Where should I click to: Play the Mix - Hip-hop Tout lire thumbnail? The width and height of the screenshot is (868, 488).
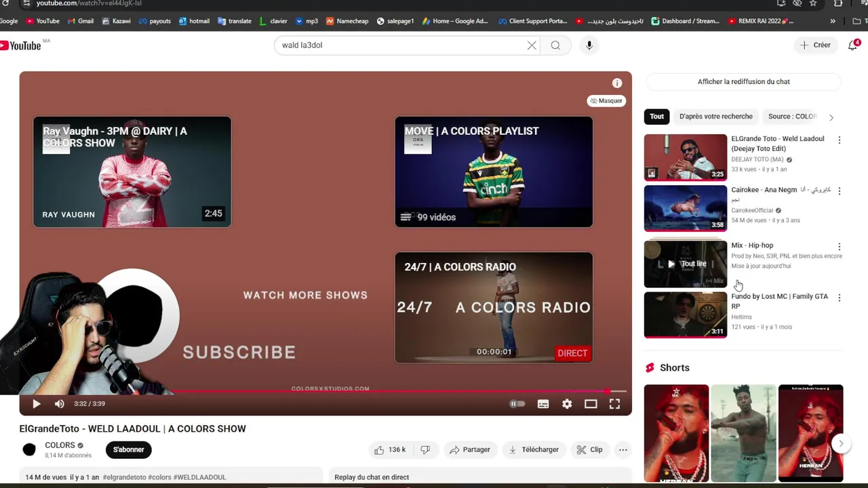(685, 264)
